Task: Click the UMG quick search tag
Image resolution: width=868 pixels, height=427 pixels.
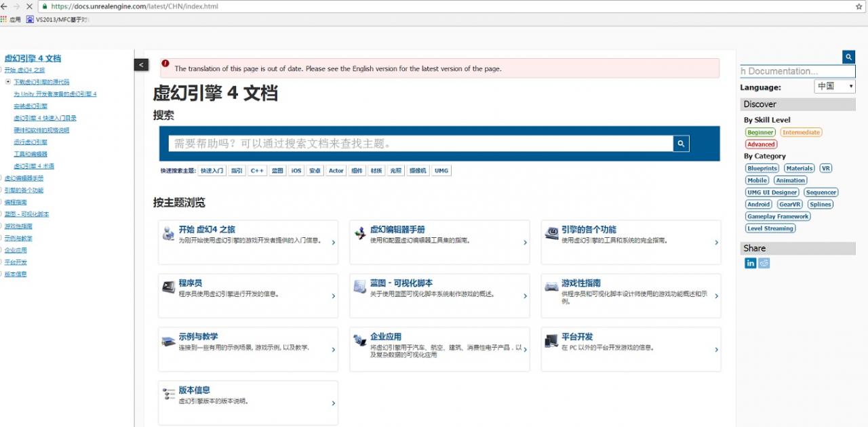Action: [x=441, y=171]
